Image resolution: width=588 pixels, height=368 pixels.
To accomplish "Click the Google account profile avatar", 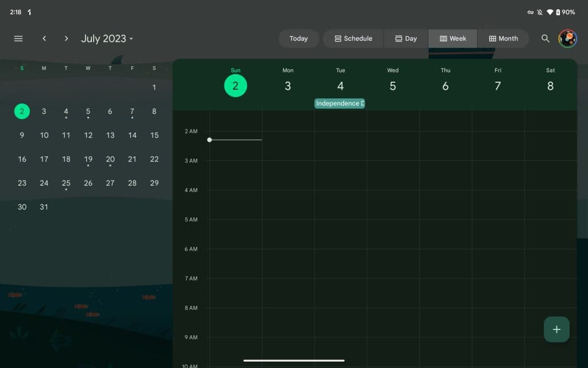I will pyautogui.click(x=567, y=39).
